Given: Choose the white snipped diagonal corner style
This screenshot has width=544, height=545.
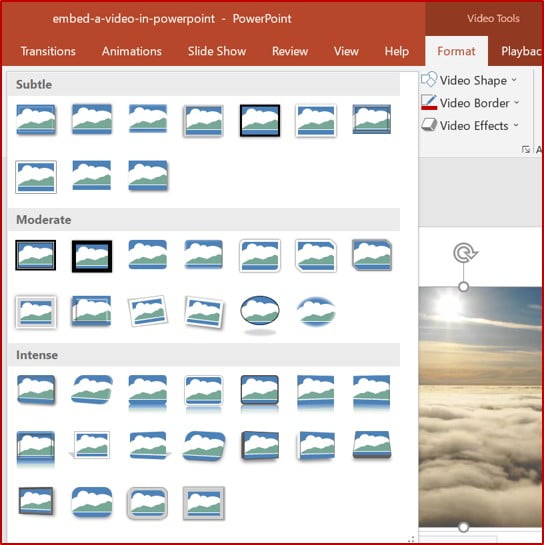Looking at the screenshot, I should point(316,255).
